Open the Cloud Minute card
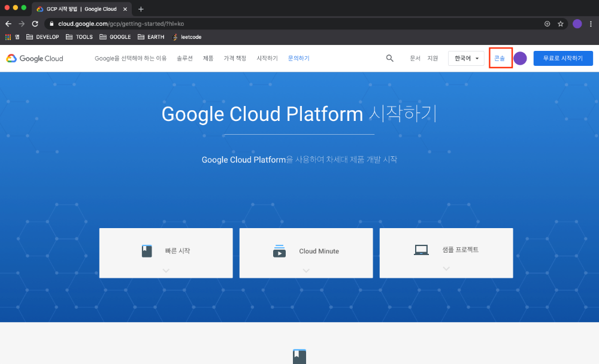The image size is (599, 364). [306, 253]
